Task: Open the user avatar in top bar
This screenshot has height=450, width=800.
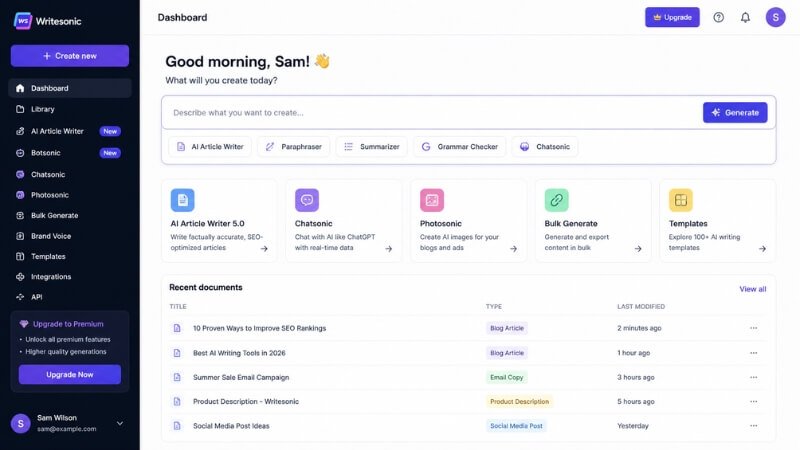Action: click(x=775, y=17)
